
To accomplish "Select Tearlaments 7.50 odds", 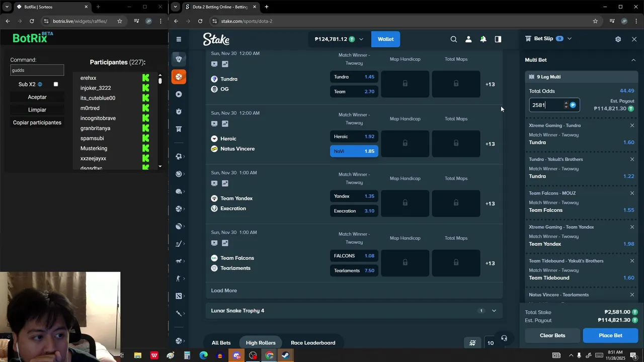I will pos(354,270).
